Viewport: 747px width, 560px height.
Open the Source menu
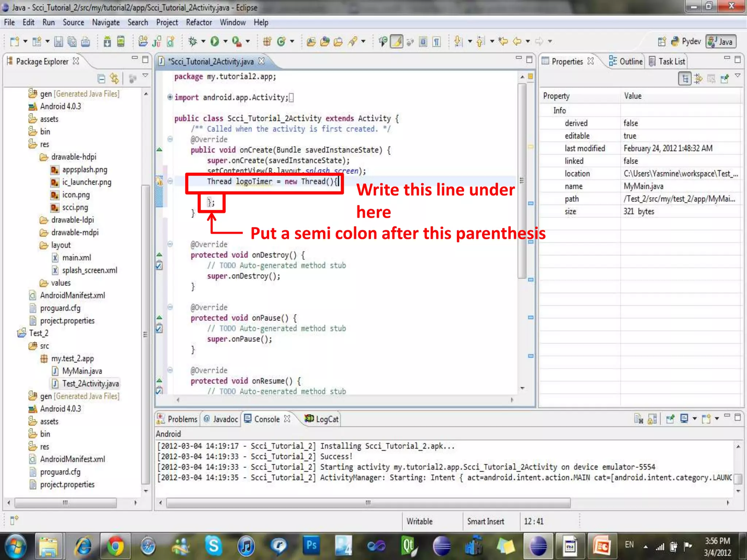coord(73,23)
